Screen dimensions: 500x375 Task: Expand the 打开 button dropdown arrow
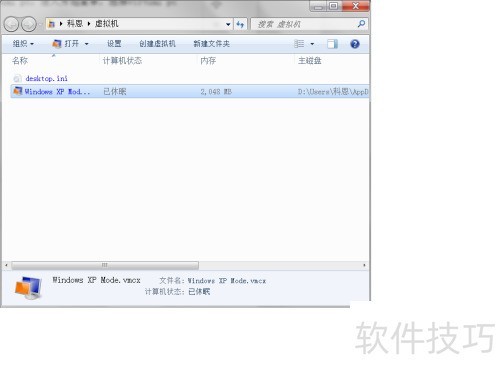[x=86, y=44]
